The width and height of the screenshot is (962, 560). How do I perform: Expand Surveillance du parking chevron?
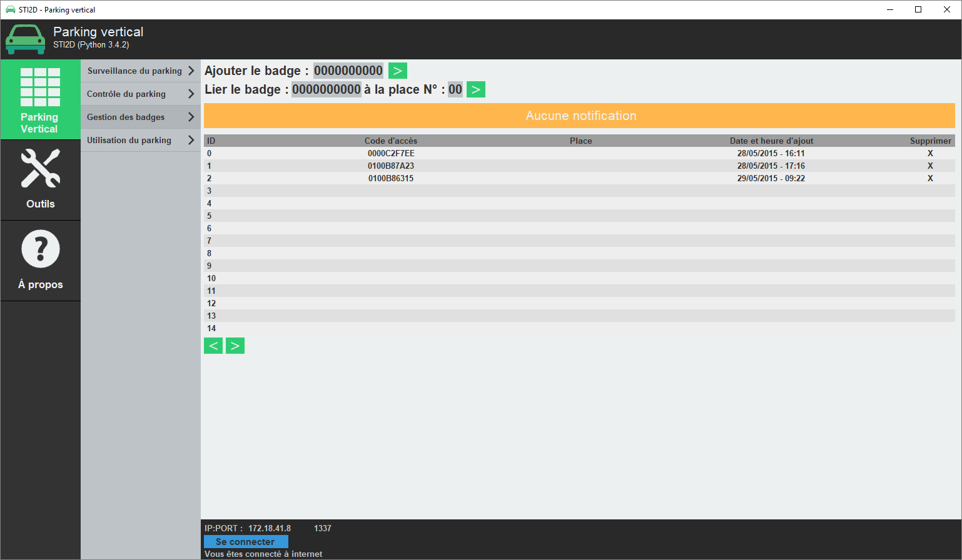click(x=191, y=71)
